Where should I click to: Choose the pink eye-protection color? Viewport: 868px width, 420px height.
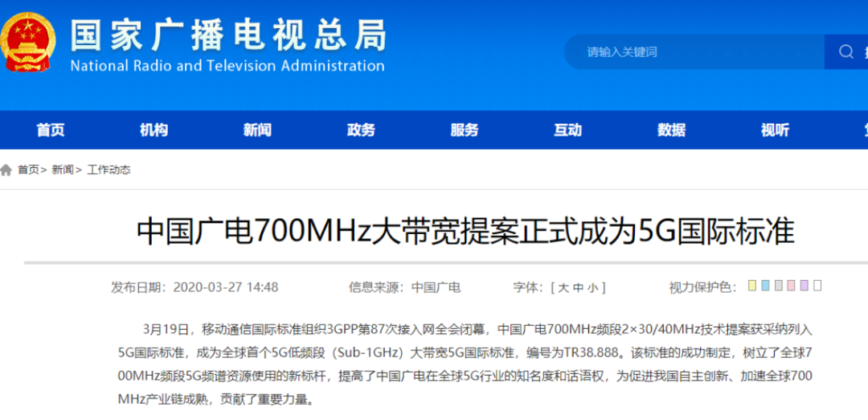pyautogui.click(x=791, y=286)
